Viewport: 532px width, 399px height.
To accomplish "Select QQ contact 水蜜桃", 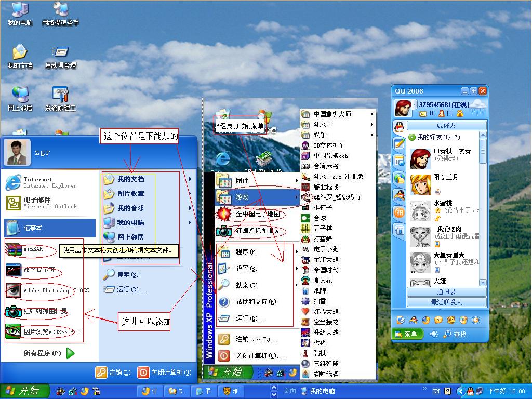I will (444, 210).
